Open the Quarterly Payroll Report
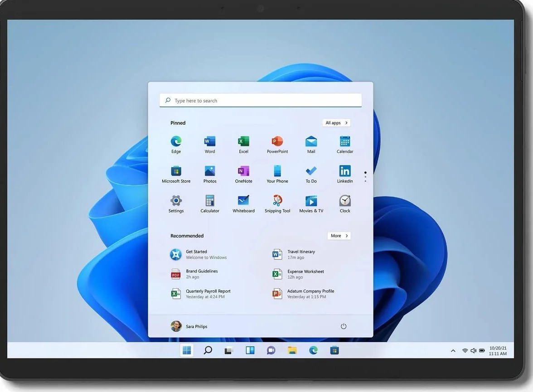Image resolution: width=533 pixels, height=392 pixels. (200, 294)
